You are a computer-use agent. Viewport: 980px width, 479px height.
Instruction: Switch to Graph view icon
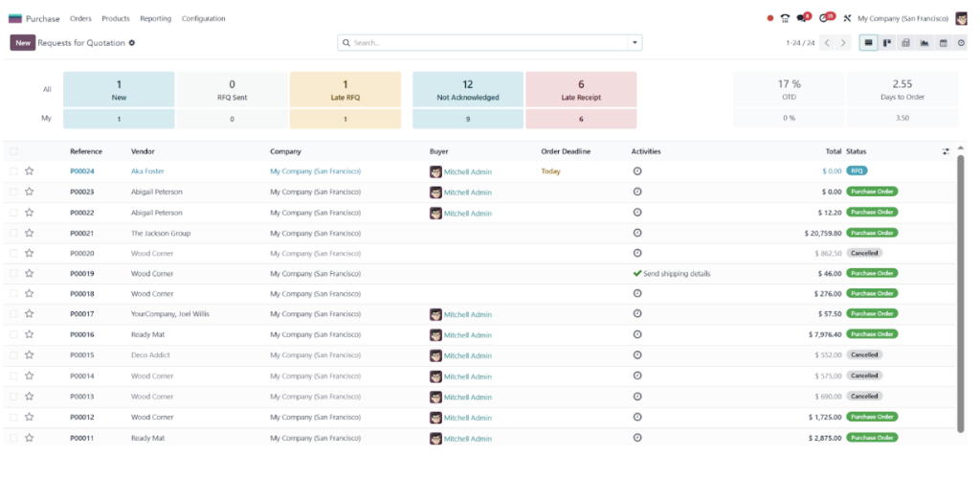tap(924, 43)
